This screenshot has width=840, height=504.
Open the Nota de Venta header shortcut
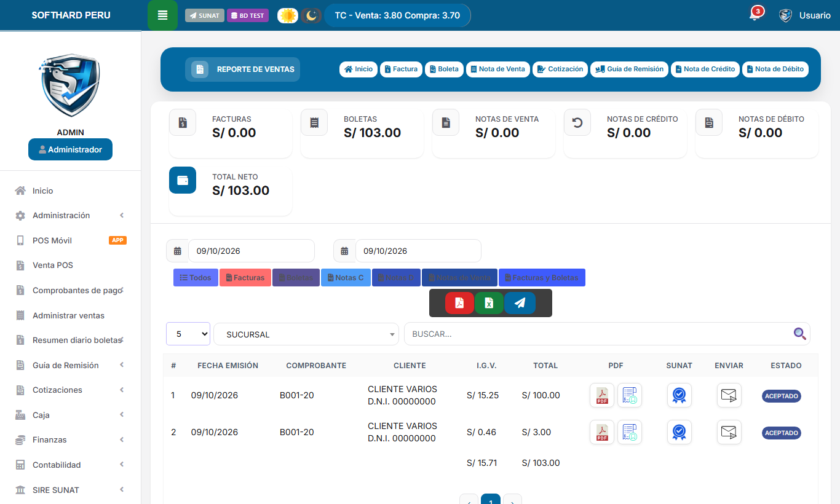pos(498,69)
